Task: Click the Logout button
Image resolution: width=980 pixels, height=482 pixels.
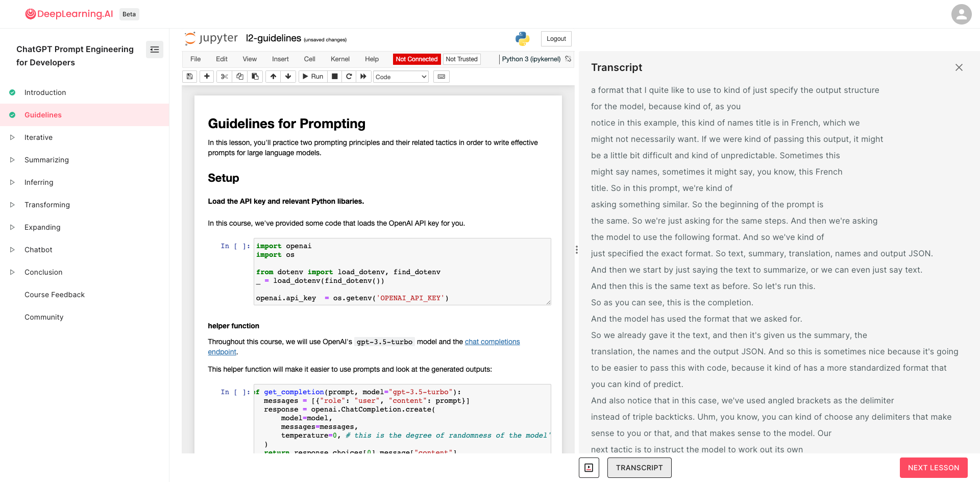Action: 556,39
